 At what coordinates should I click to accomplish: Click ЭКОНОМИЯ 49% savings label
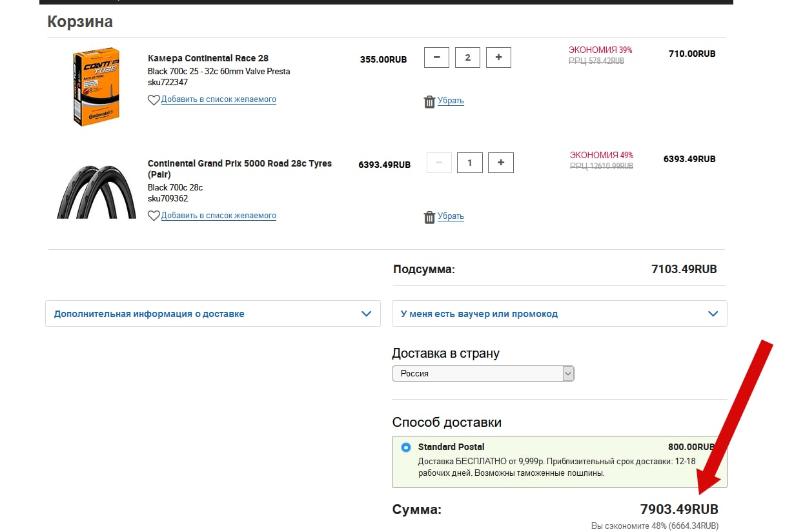[x=602, y=155]
